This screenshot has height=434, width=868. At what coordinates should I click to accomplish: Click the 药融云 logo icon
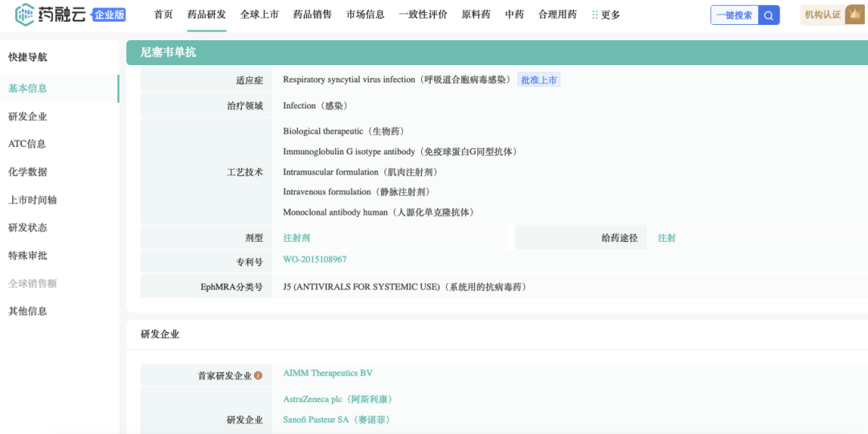[x=25, y=14]
